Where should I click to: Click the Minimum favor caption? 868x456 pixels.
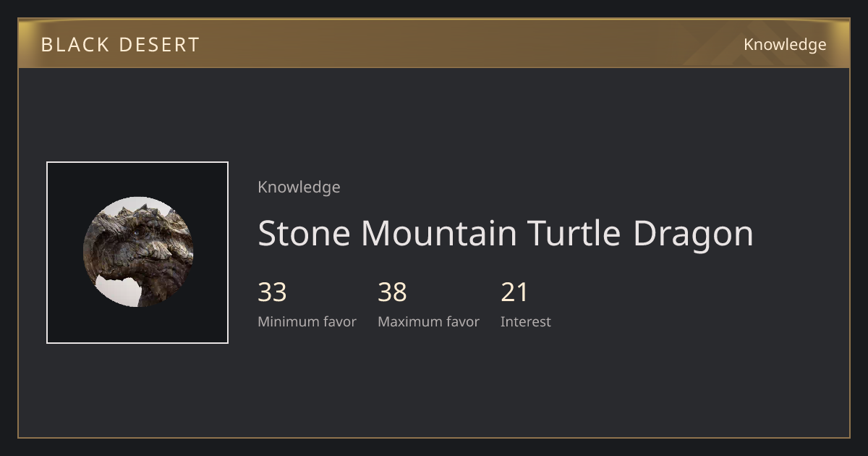coord(307,322)
